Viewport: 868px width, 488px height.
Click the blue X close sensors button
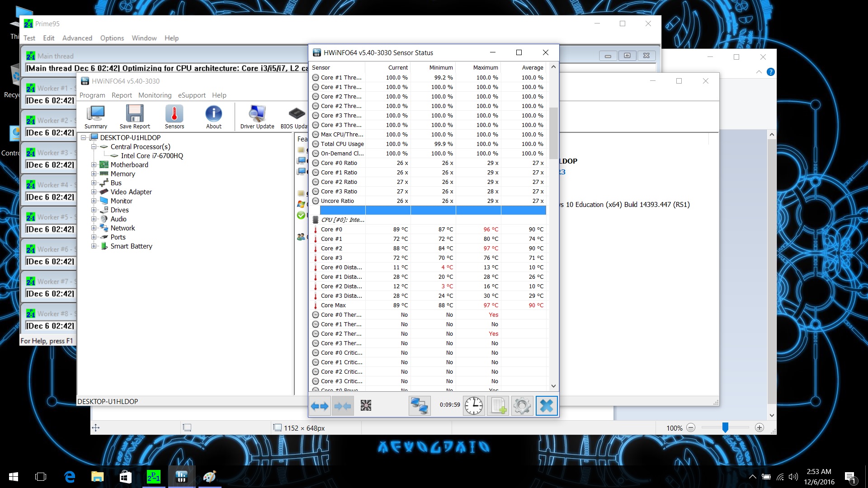coord(546,405)
